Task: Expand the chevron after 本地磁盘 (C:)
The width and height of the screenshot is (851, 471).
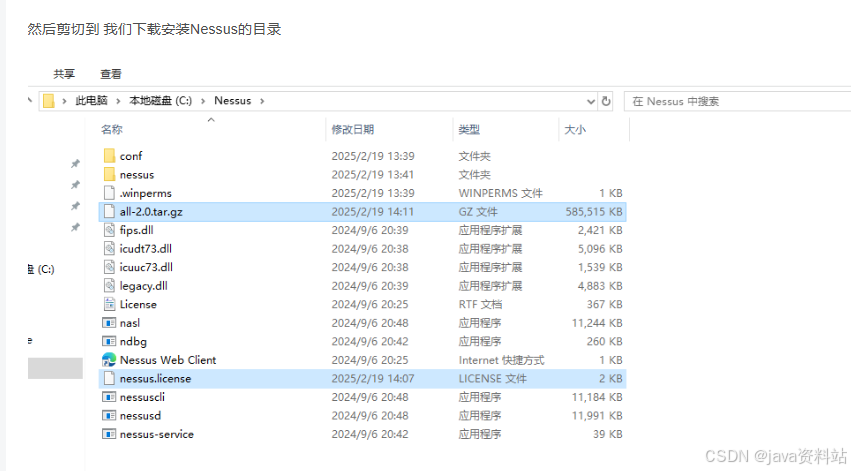Action: click(x=203, y=101)
